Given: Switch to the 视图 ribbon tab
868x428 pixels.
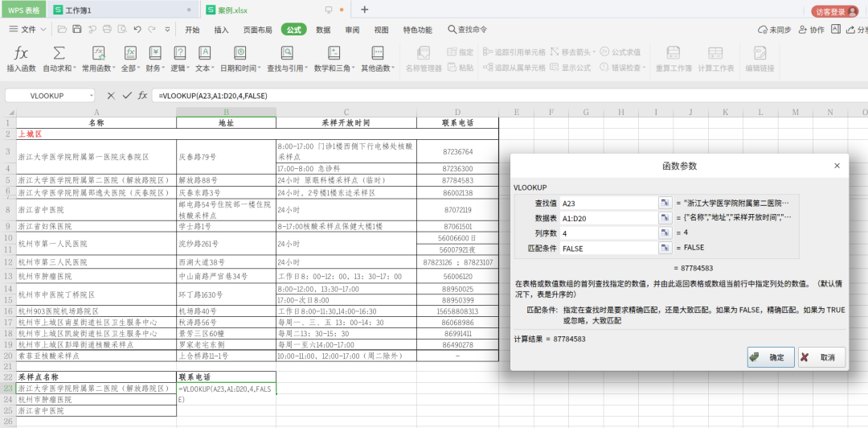Looking at the screenshot, I should (382, 30).
